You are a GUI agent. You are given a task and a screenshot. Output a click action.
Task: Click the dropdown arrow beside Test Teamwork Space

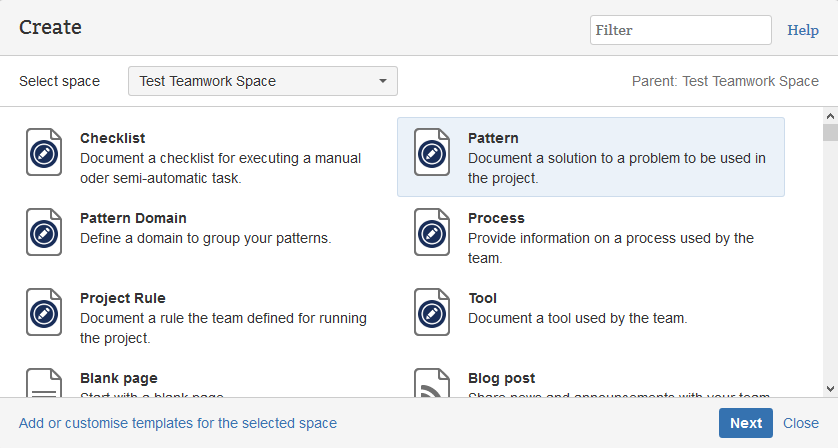(x=382, y=82)
